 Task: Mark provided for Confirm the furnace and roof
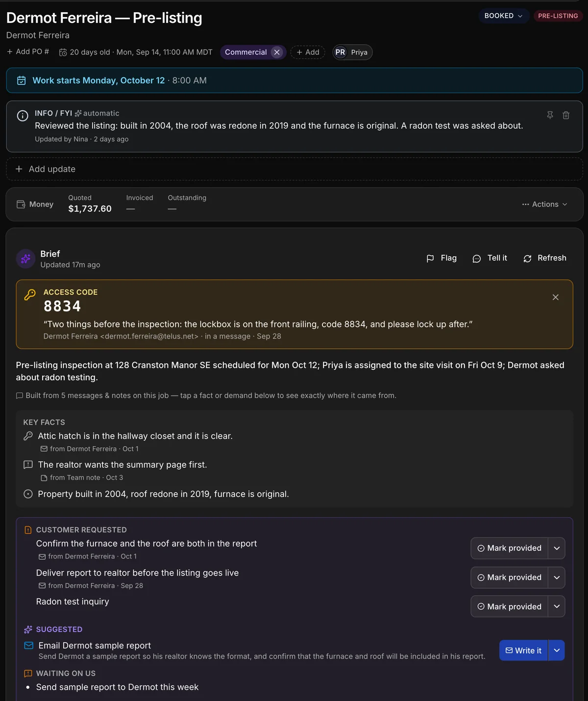509,548
